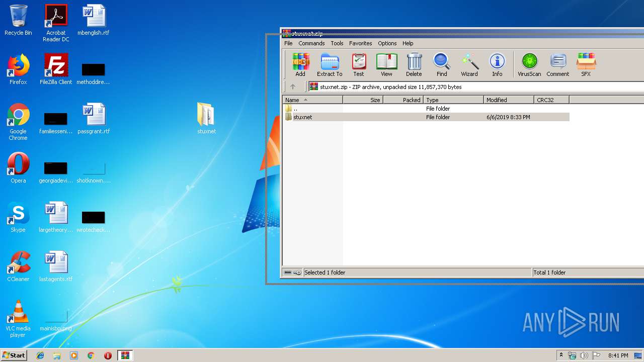644x362 pixels.
Task: Click the Add toolbar icon in WinRAR
Action: 300,65
